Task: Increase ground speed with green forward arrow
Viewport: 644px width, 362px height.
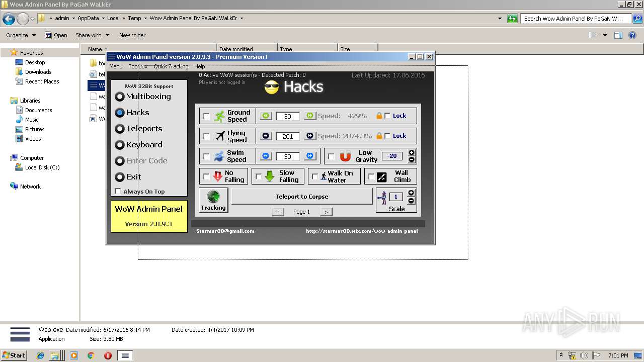Action: pyautogui.click(x=310, y=116)
